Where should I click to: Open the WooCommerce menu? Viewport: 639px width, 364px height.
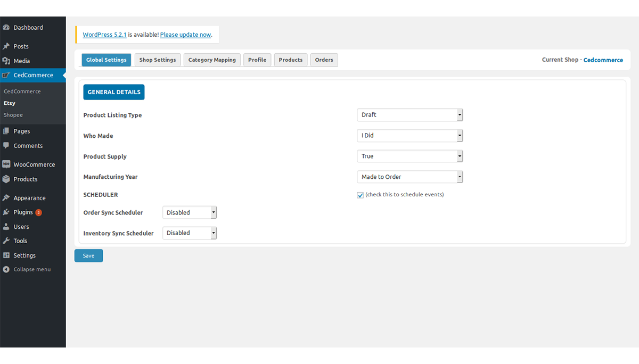click(x=34, y=164)
